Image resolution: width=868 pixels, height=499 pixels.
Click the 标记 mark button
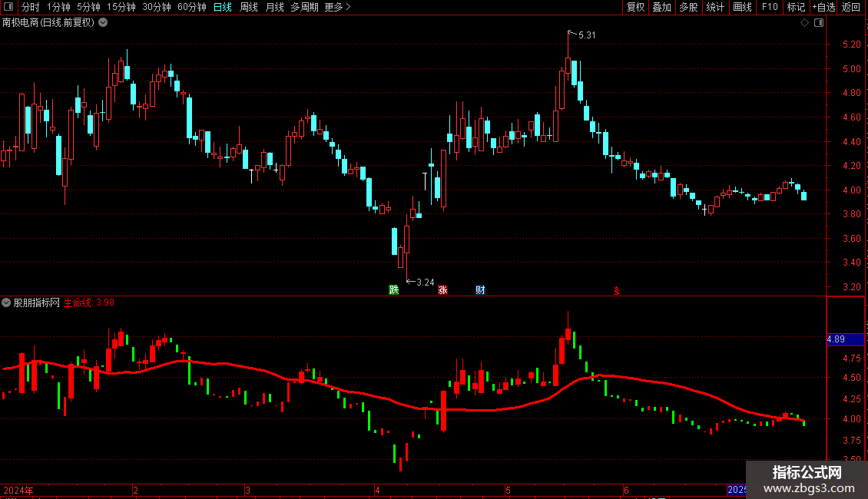tap(796, 7)
